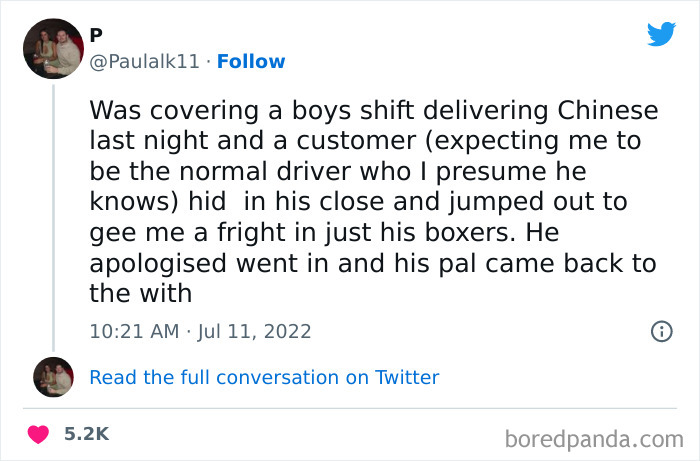Read the full conversation on Twitter
This screenshot has height=461, width=700.
tap(264, 377)
